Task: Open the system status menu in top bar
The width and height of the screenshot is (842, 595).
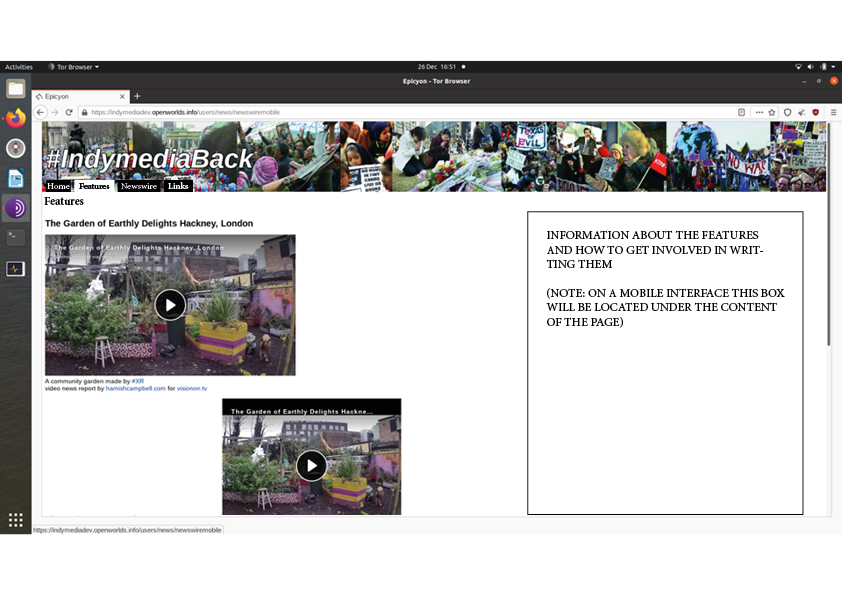Action: pyautogui.click(x=814, y=67)
